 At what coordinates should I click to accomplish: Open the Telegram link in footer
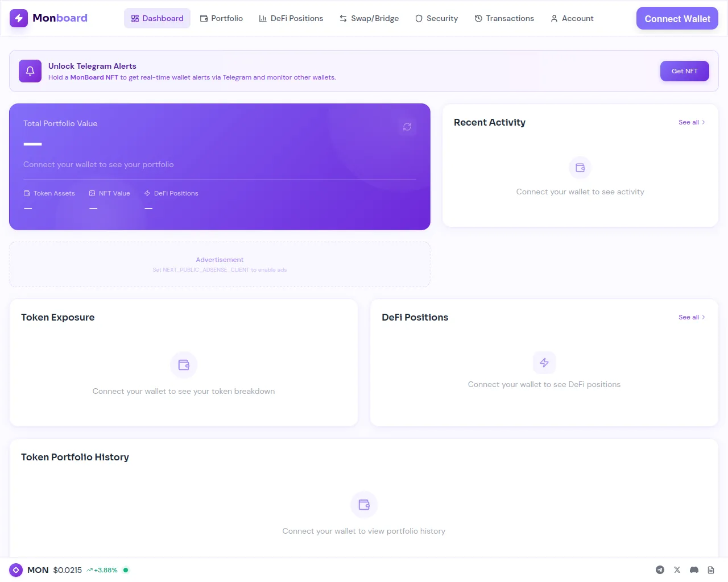660,570
